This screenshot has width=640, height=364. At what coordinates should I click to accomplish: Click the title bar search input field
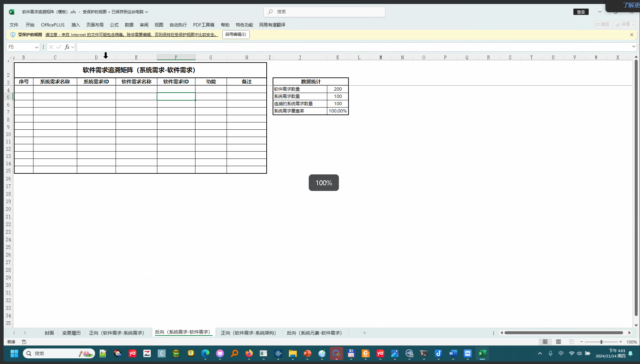(324, 12)
